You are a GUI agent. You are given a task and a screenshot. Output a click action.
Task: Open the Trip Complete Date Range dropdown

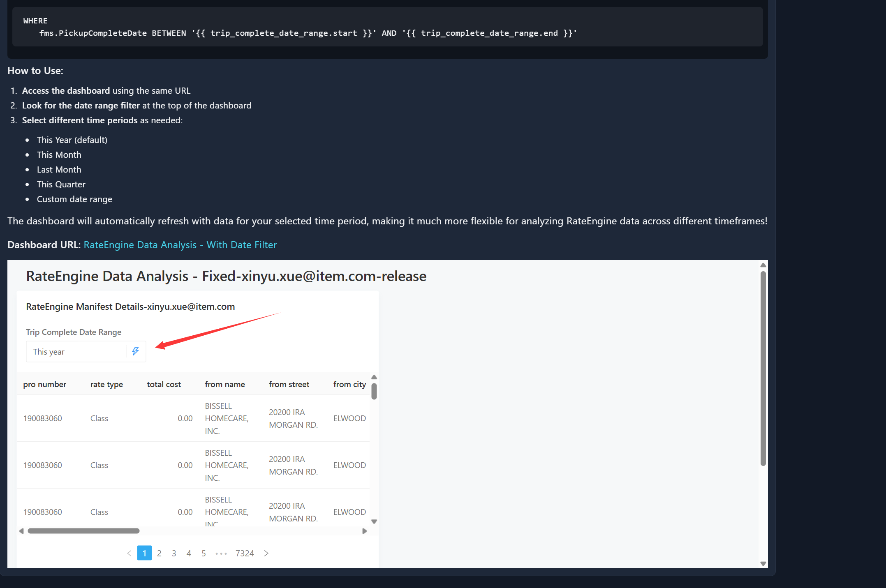(x=86, y=352)
